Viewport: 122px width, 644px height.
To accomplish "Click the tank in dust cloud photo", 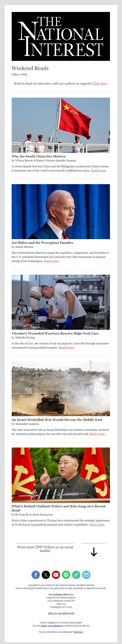I will [61, 389].
